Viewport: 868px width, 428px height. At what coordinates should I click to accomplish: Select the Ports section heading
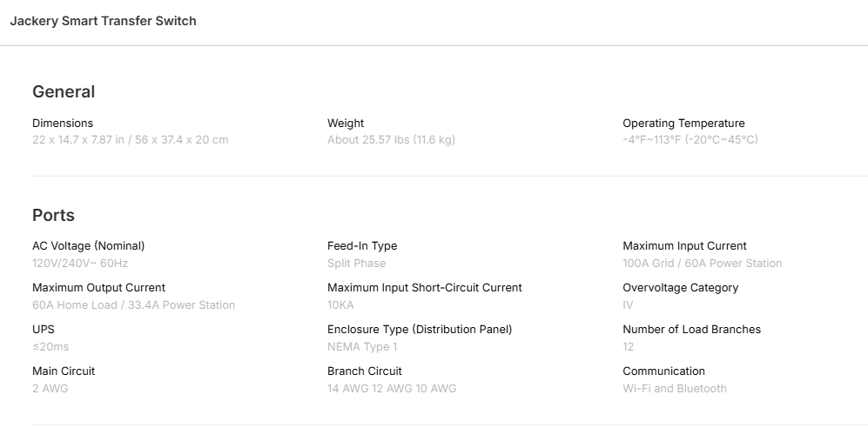[53, 215]
